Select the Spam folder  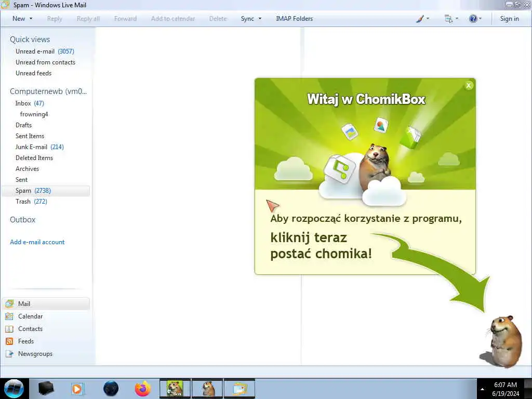click(46, 191)
